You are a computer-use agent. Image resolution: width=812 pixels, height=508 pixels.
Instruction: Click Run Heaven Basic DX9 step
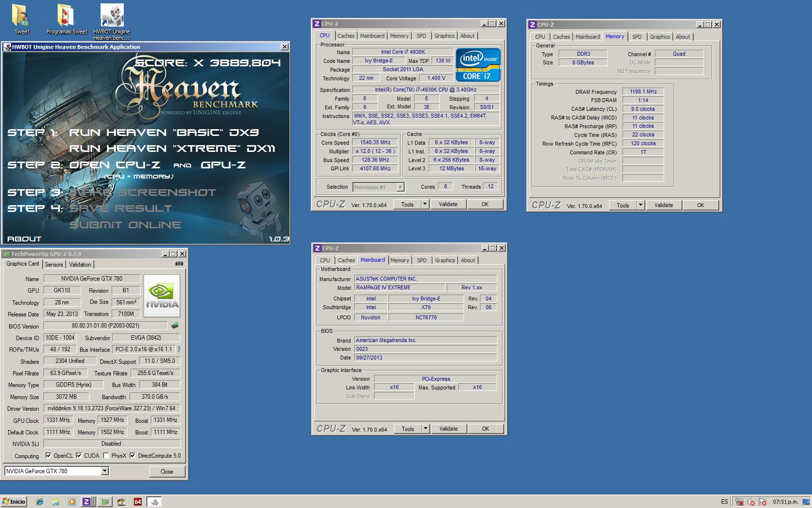tap(164, 133)
